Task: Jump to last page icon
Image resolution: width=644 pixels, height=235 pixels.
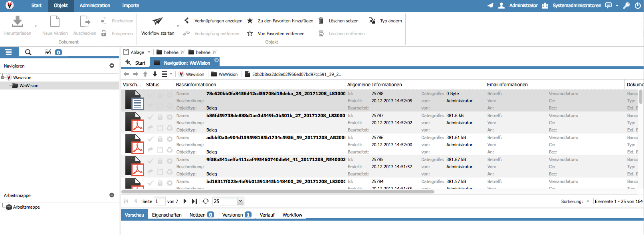Action: point(194,201)
